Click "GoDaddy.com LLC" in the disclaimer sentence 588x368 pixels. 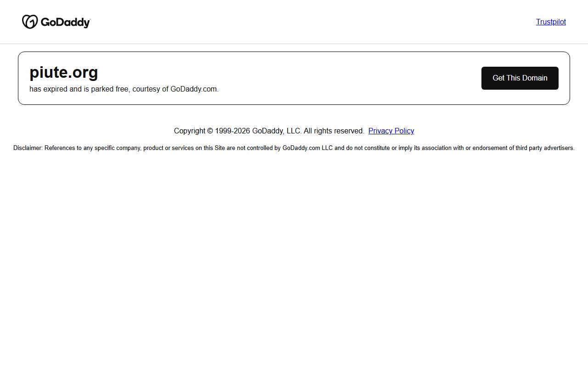(x=307, y=148)
